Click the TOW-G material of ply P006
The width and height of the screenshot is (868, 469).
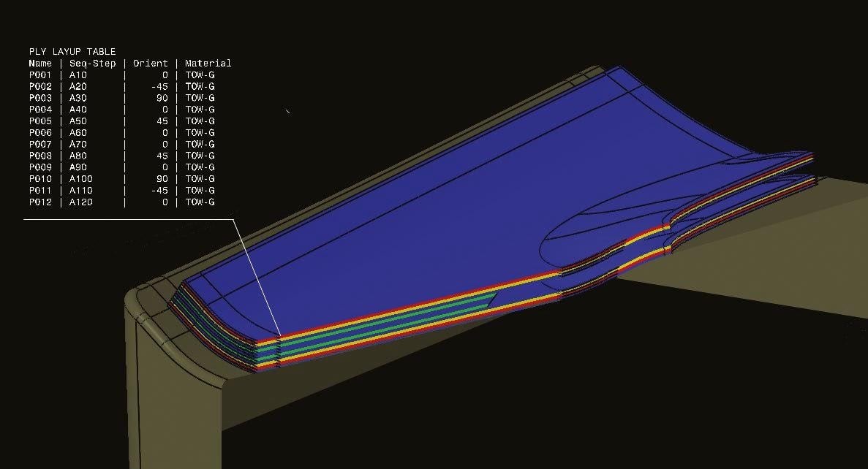point(200,133)
